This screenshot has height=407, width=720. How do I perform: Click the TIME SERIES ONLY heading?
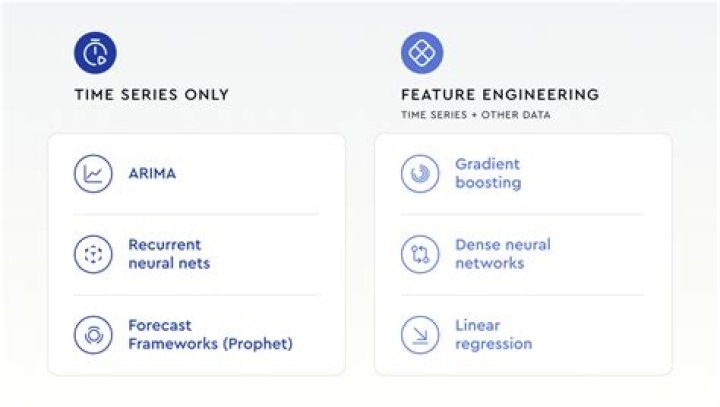click(151, 95)
